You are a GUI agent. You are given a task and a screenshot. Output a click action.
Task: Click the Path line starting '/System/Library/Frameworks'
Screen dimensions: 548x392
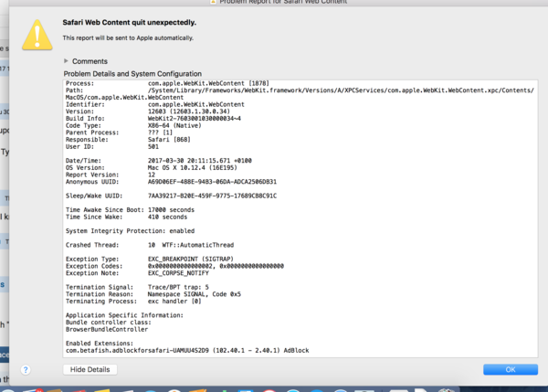[341, 90]
